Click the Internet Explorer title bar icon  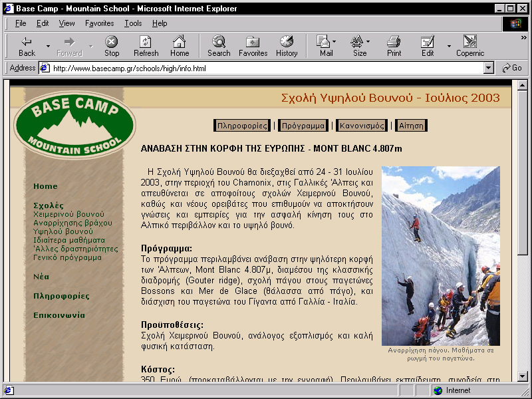pyautogui.click(x=9, y=8)
